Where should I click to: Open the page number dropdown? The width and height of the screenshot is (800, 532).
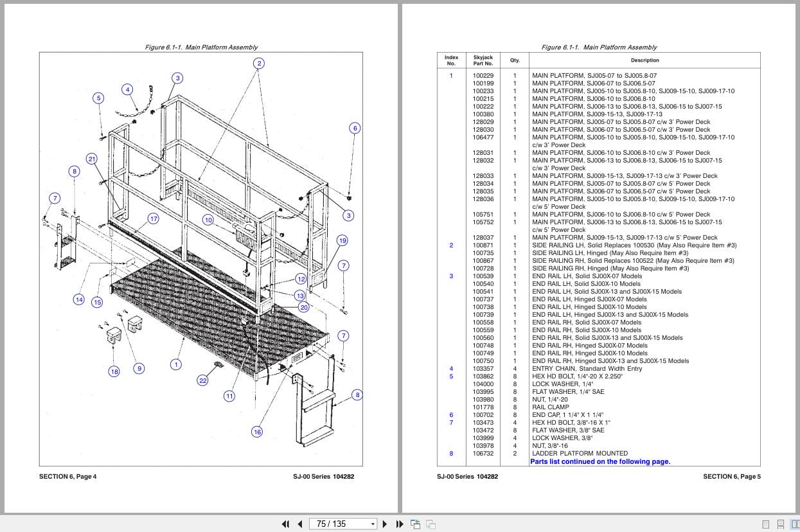pos(373,524)
